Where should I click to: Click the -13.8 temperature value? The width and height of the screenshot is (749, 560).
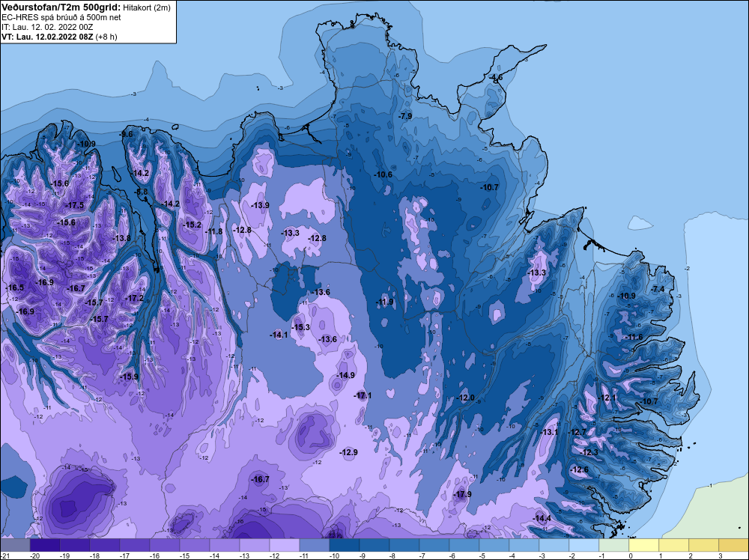(x=121, y=238)
